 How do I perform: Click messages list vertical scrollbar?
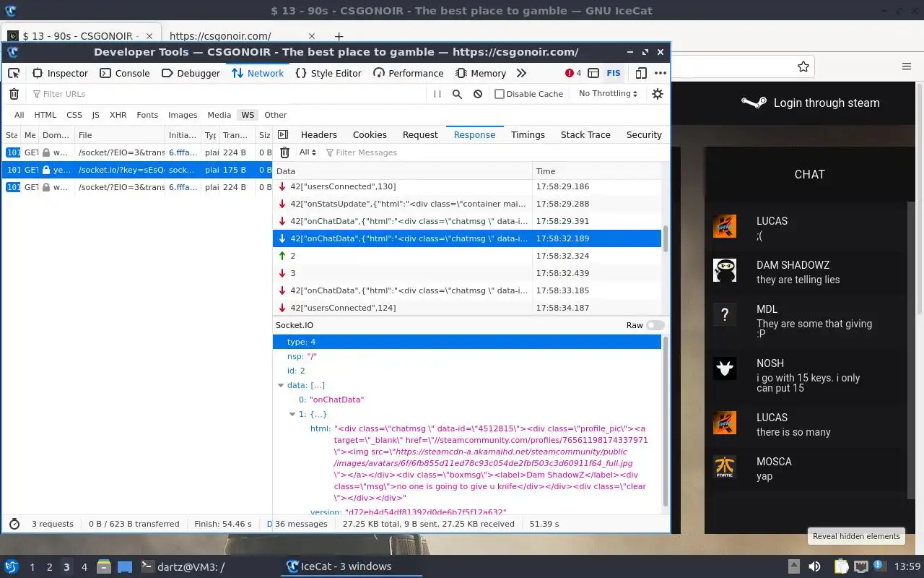click(x=666, y=238)
